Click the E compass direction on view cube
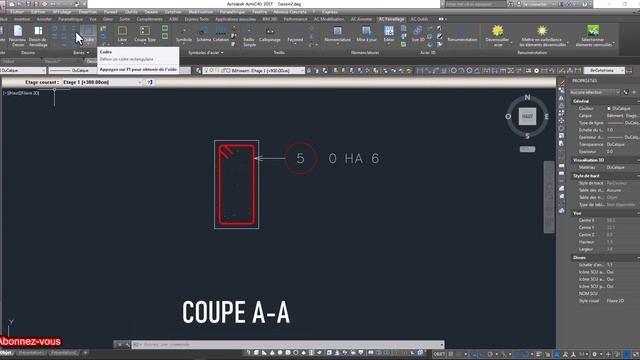The image size is (640, 360). [547, 116]
